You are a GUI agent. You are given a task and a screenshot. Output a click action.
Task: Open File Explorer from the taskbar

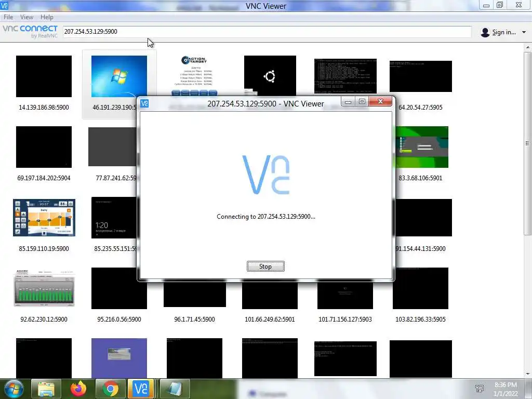(46, 389)
